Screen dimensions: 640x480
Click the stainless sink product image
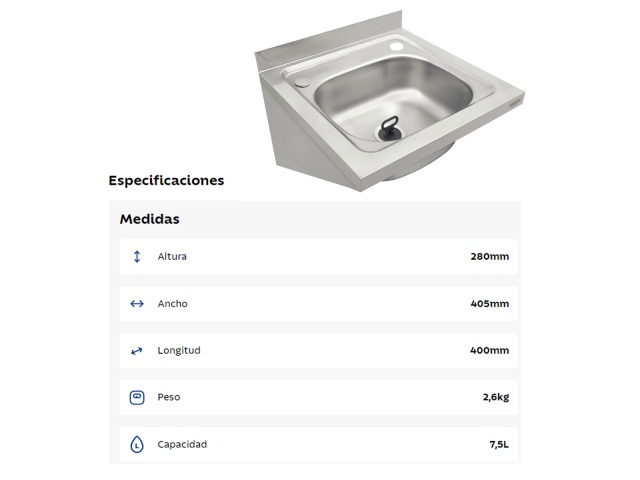coord(389,102)
